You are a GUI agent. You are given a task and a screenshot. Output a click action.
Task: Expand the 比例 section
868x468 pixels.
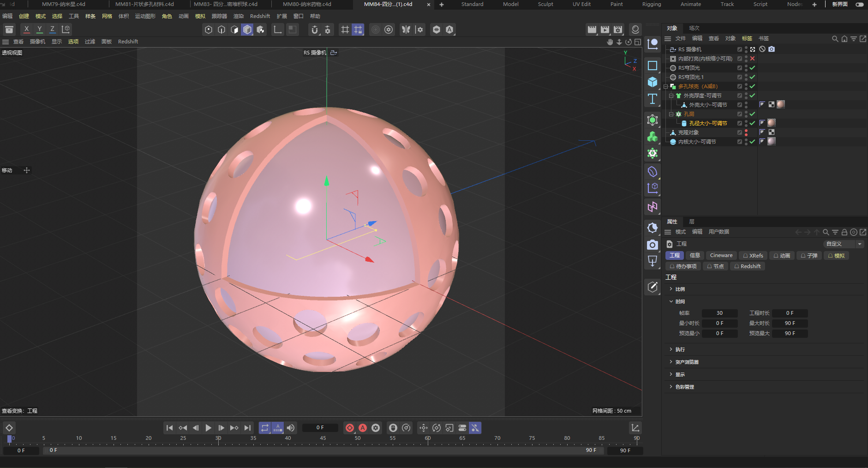[671, 289]
